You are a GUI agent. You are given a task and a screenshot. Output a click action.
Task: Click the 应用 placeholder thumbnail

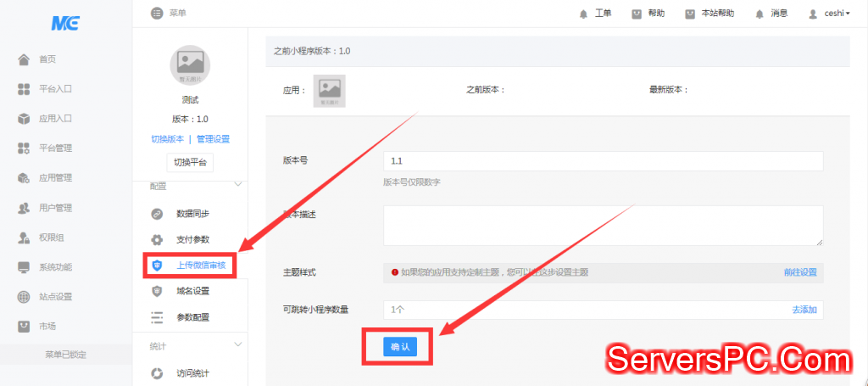(330, 91)
